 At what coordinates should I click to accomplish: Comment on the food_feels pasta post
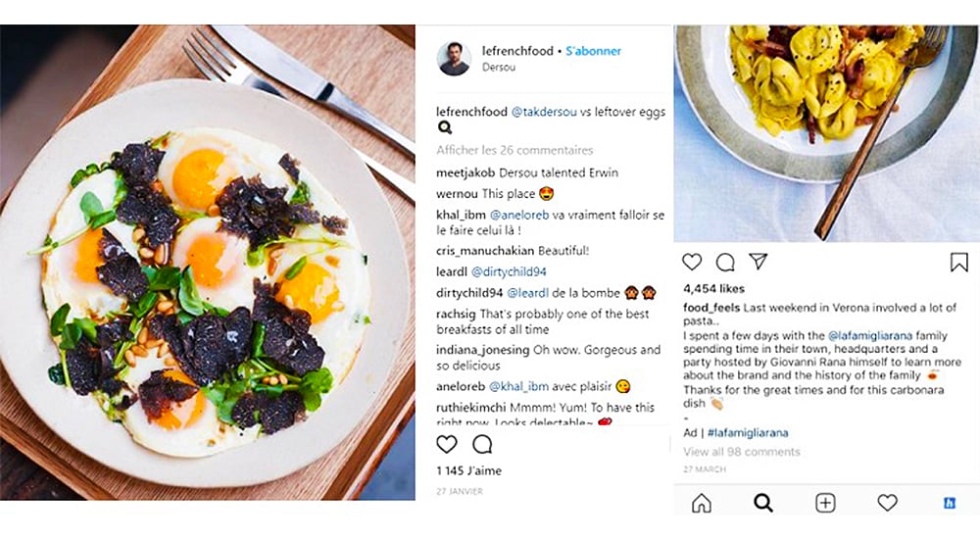coord(725,262)
